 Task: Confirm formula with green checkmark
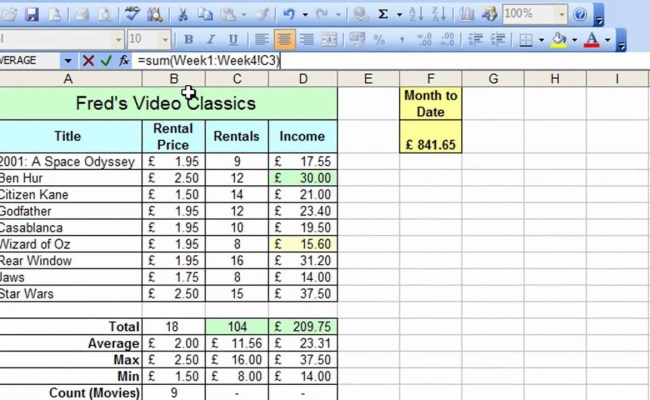coord(106,61)
